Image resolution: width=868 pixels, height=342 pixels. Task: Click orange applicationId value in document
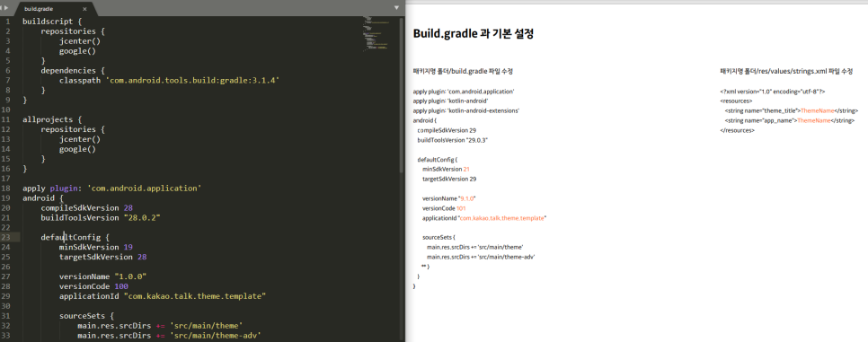click(502, 218)
